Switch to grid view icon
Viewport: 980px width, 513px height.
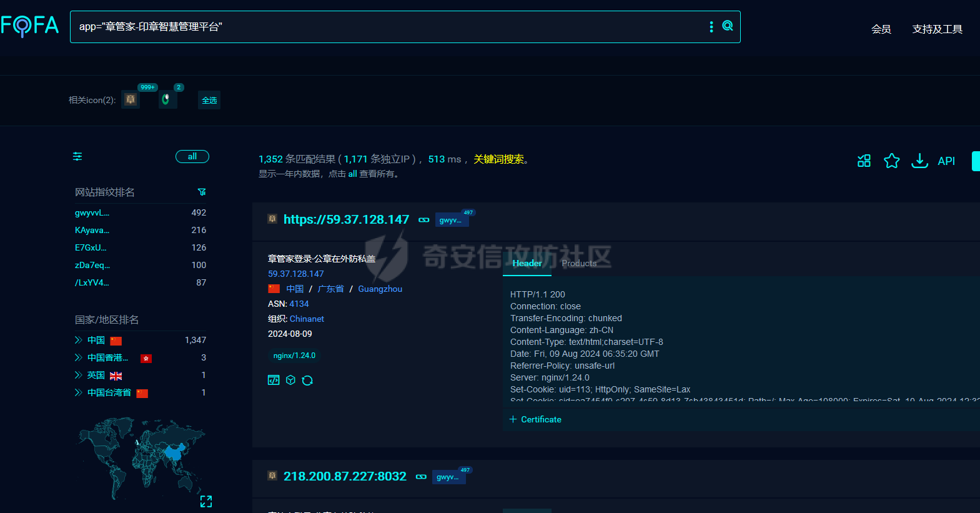(x=864, y=161)
